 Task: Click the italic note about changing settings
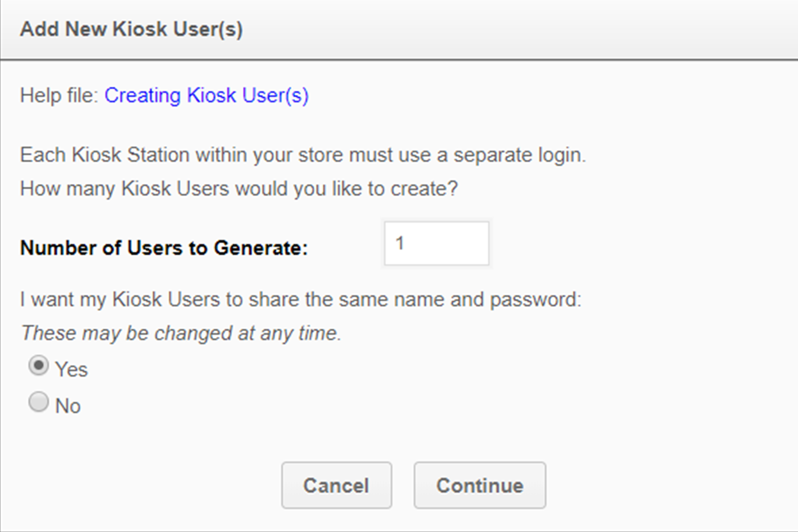[x=181, y=332]
